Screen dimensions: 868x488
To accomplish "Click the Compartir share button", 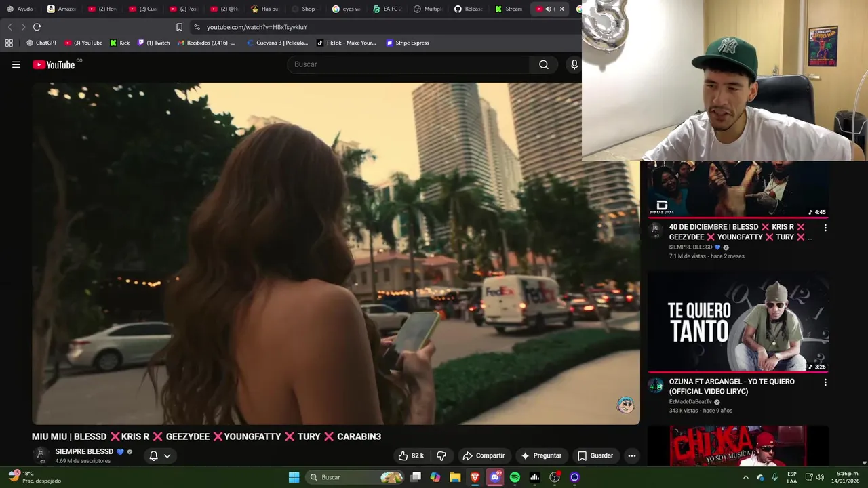I will tap(484, 455).
